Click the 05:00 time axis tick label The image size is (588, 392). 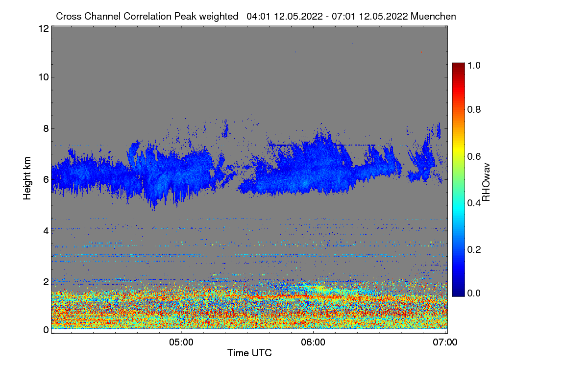[181, 342]
